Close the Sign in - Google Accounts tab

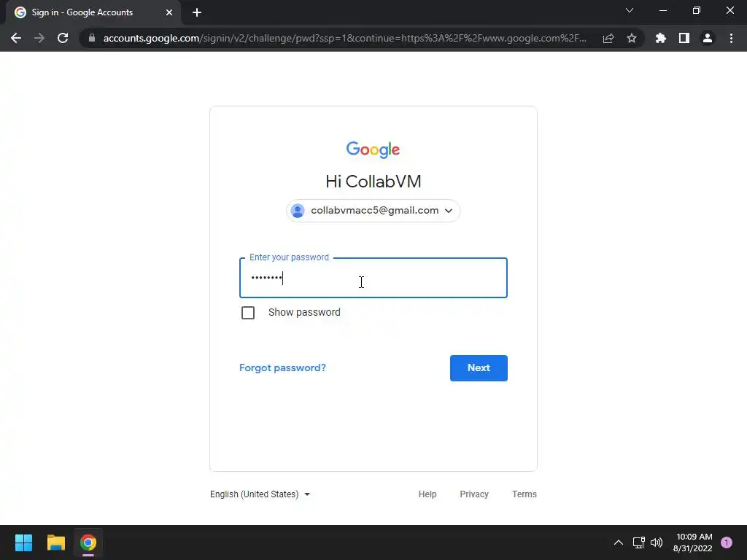coord(169,12)
